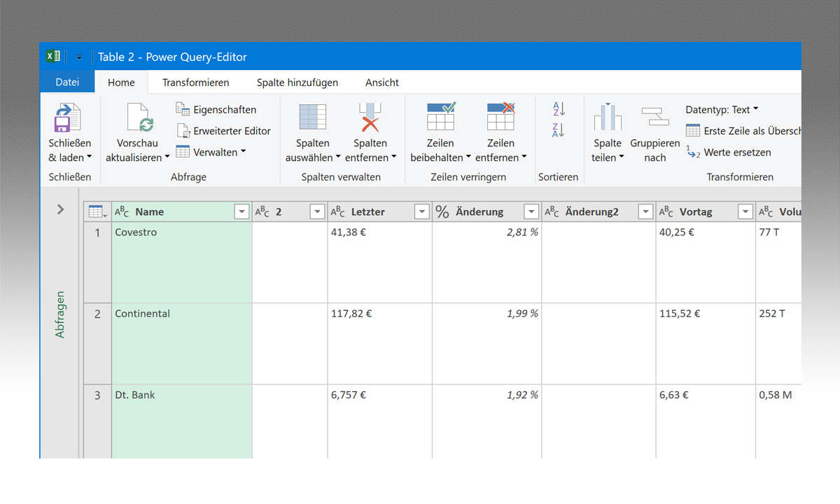Click the 40,25 € cell

pos(706,262)
